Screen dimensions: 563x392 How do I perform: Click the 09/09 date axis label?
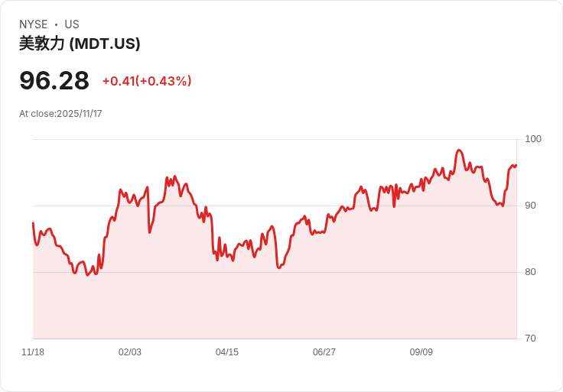[421, 352]
